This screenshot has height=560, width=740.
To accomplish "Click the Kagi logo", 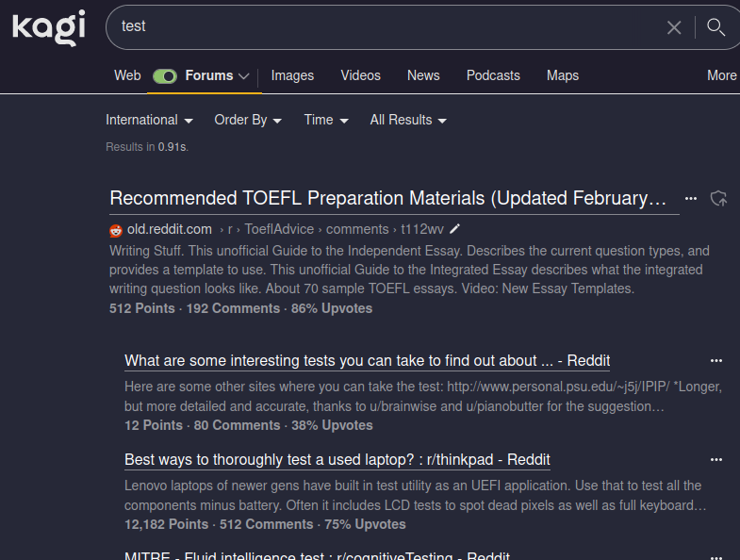I will click(48, 26).
